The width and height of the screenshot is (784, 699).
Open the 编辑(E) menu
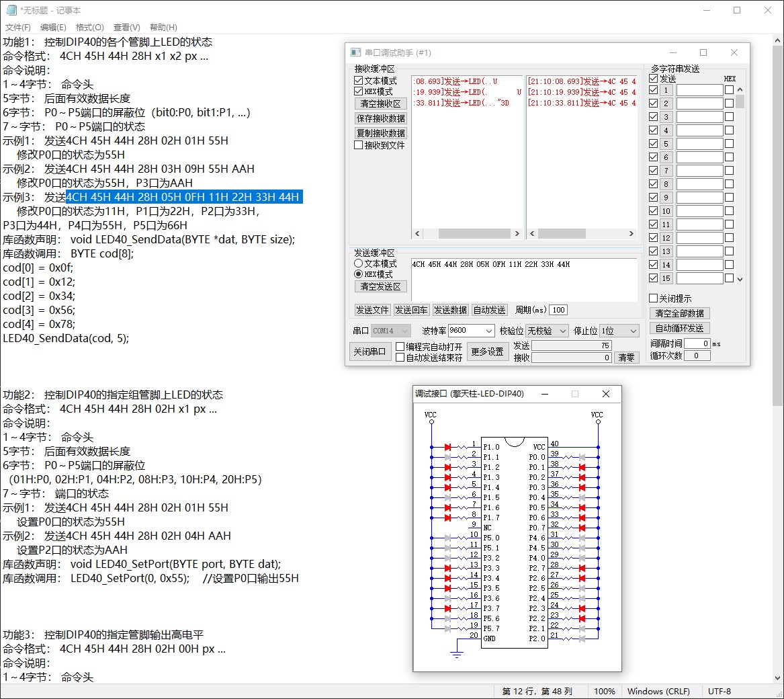pos(53,27)
